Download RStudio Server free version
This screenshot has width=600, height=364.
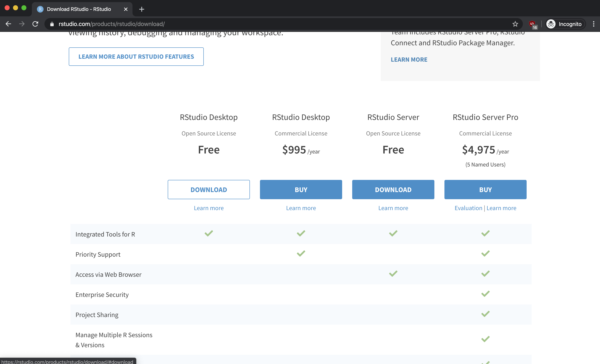393,189
